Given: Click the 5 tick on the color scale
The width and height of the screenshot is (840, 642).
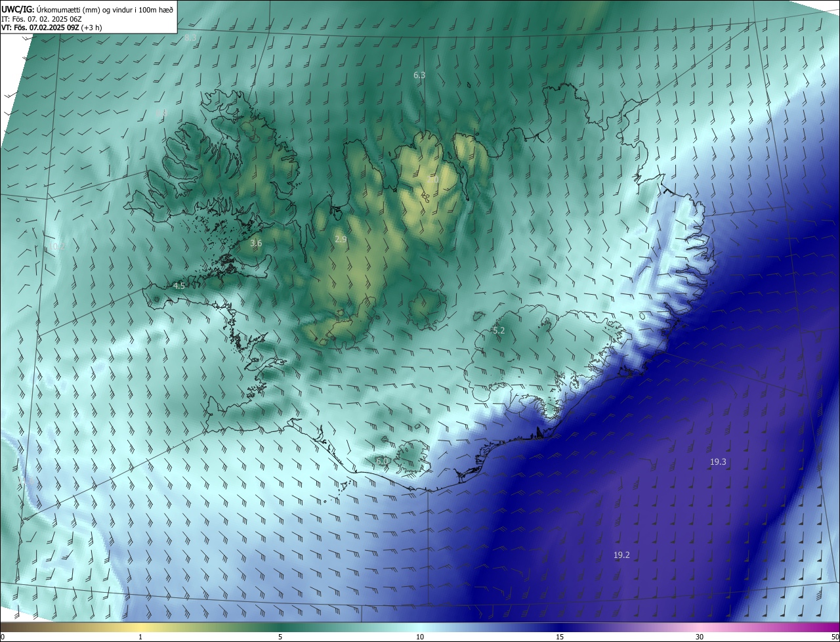Looking at the screenshot, I should click(280, 637).
